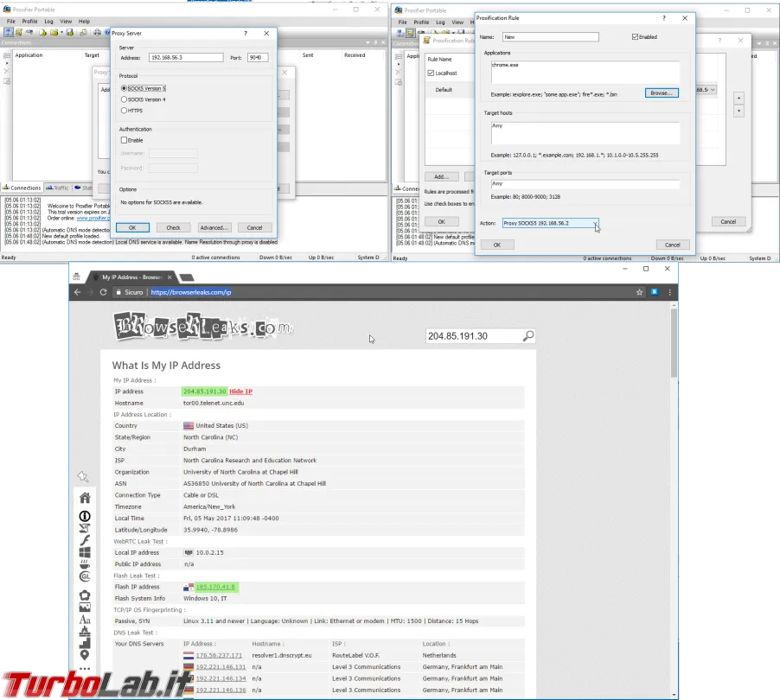Click Advanced... button in Proxy Server dialog
The width and height of the screenshot is (780, 700).
pos(214,227)
